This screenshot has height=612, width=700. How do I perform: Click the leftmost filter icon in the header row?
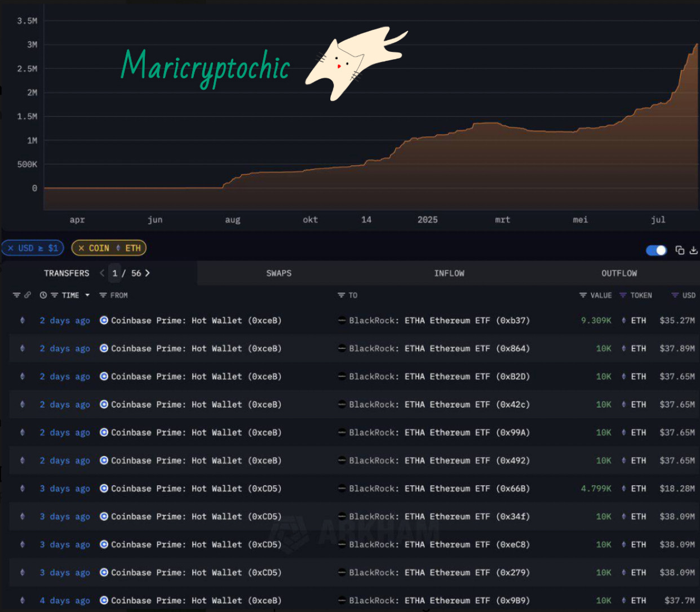pyautogui.click(x=16, y=295)
